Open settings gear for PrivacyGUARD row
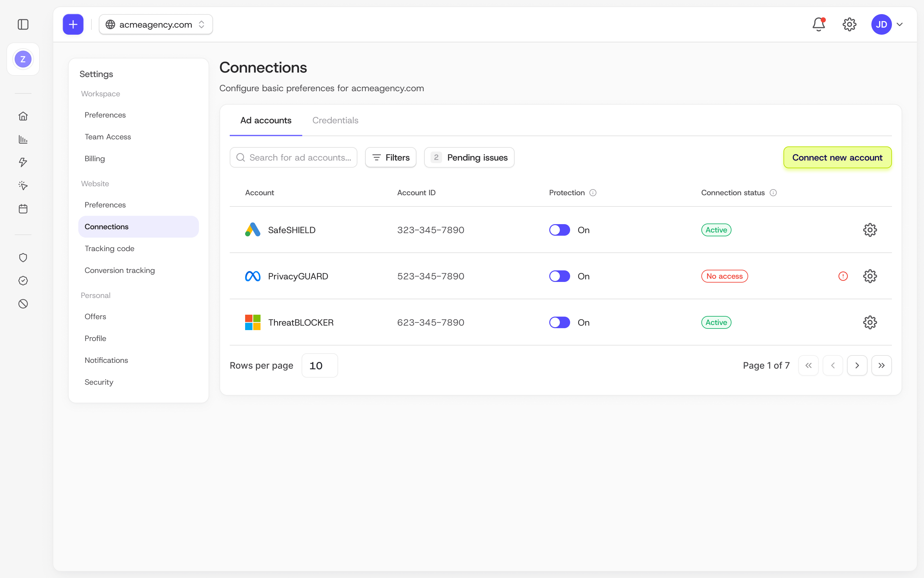 870,276
